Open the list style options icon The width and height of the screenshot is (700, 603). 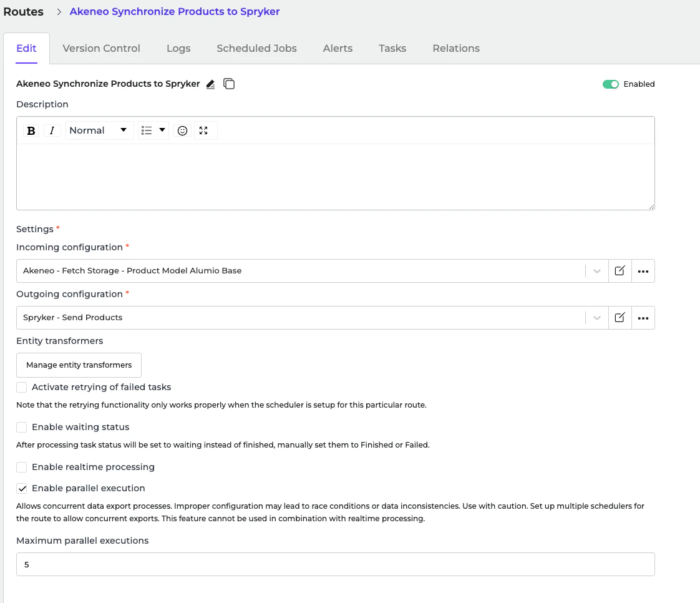click(147, 130)
